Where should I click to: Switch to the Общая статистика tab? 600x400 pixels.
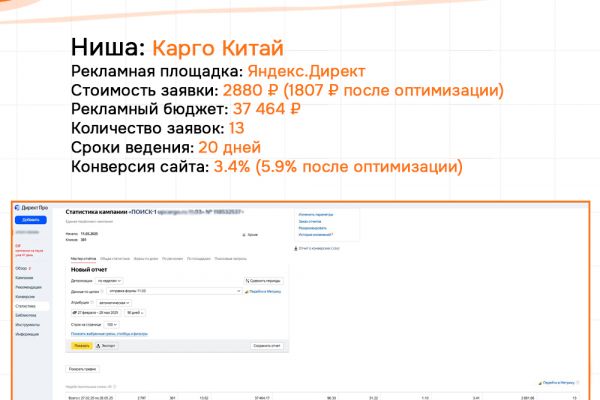click(x=115, y=259)
